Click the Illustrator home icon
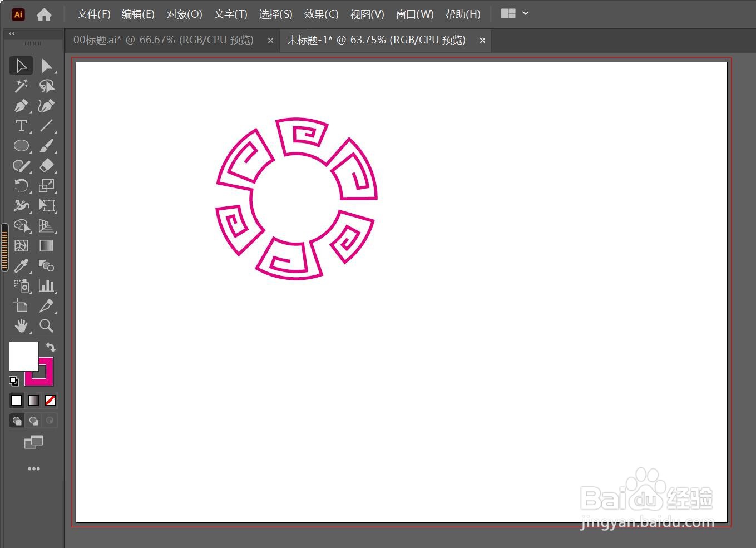 point(44,14)
